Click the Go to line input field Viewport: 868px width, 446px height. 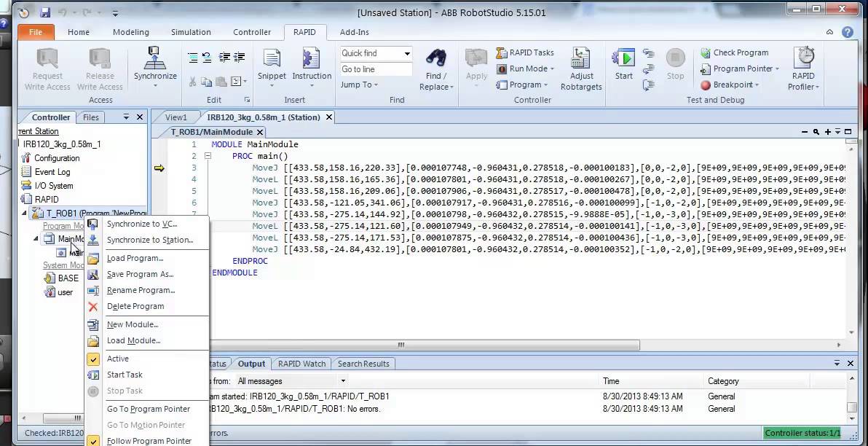376,69
